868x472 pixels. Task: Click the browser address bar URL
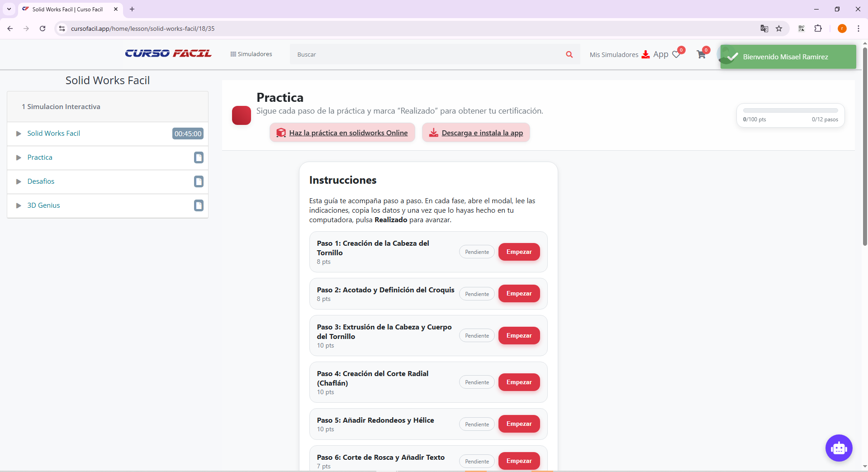pyautogui.click(x=143, y=29)
